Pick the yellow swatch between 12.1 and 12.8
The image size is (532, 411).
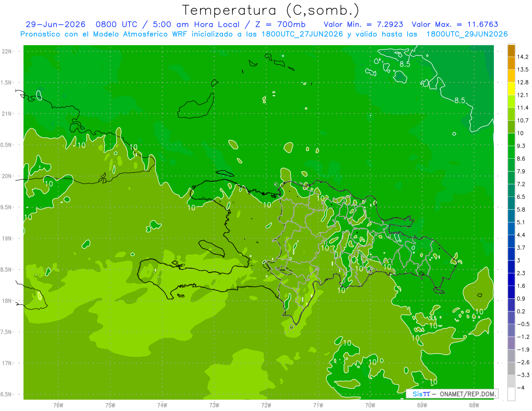coord(511,89)
